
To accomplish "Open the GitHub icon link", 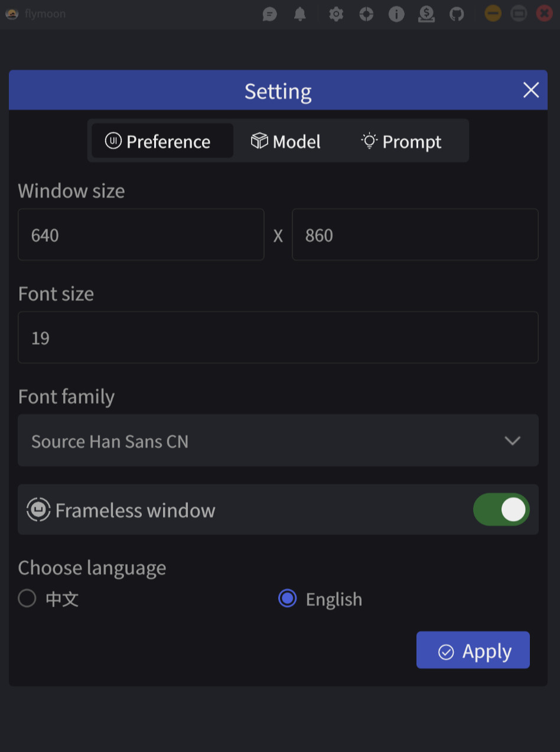I will click(x=457, y=14).
